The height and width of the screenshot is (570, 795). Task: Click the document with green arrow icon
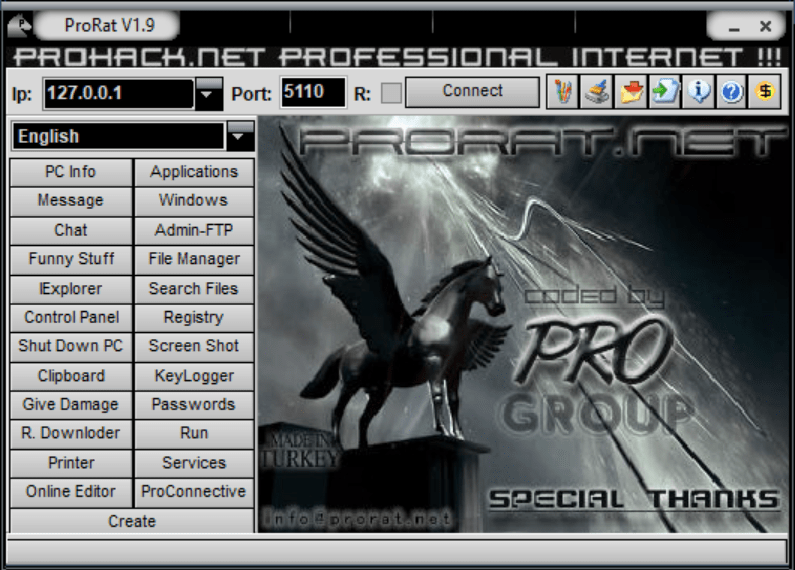click(x=664, y=92)
